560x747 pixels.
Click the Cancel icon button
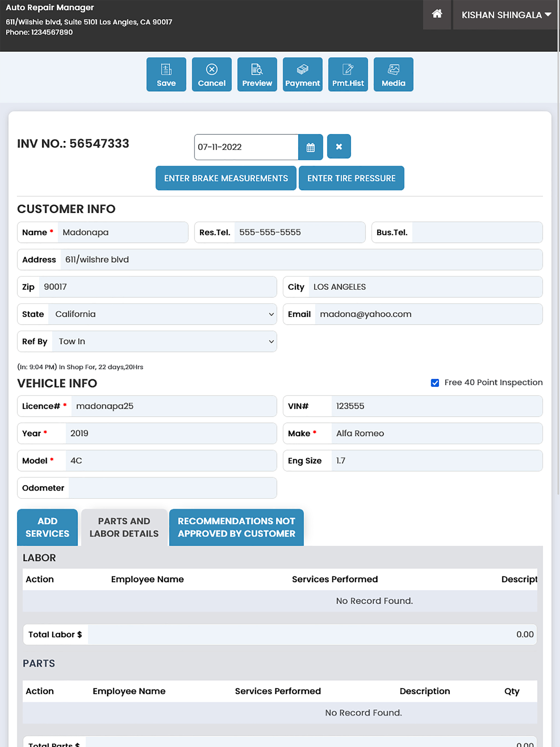pyautogui.click(x=212, y=74)
